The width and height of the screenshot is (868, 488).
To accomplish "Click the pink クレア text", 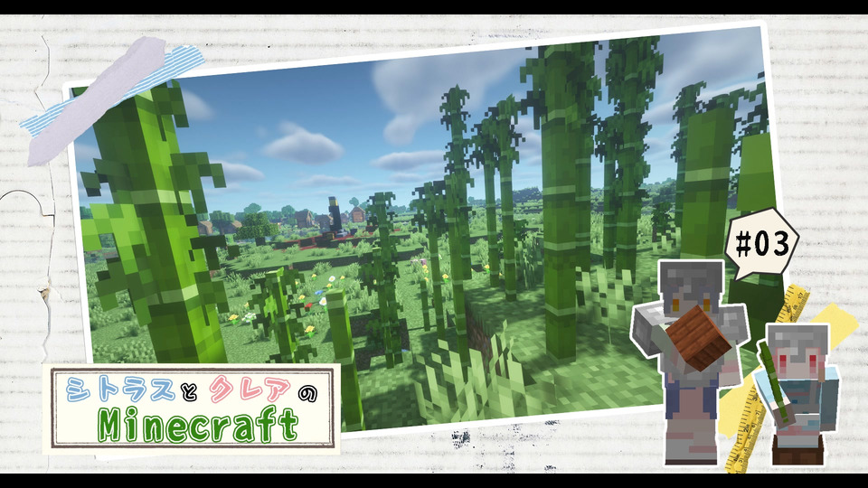I will (250, 389).
